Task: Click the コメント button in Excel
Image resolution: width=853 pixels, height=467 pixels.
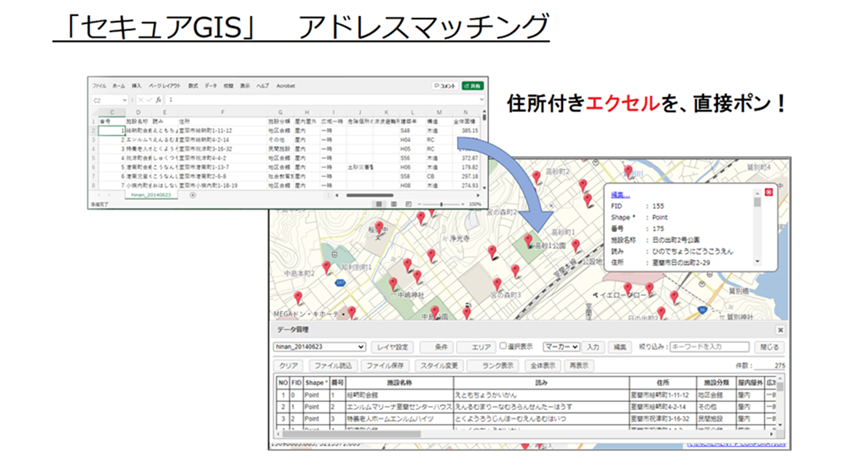Action: click(x=445, y=86)
